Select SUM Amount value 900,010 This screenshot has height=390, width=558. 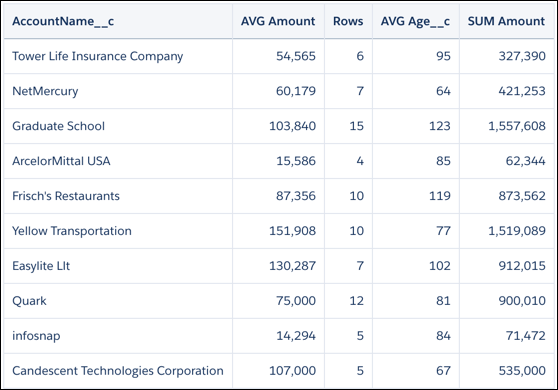point(522,301)
